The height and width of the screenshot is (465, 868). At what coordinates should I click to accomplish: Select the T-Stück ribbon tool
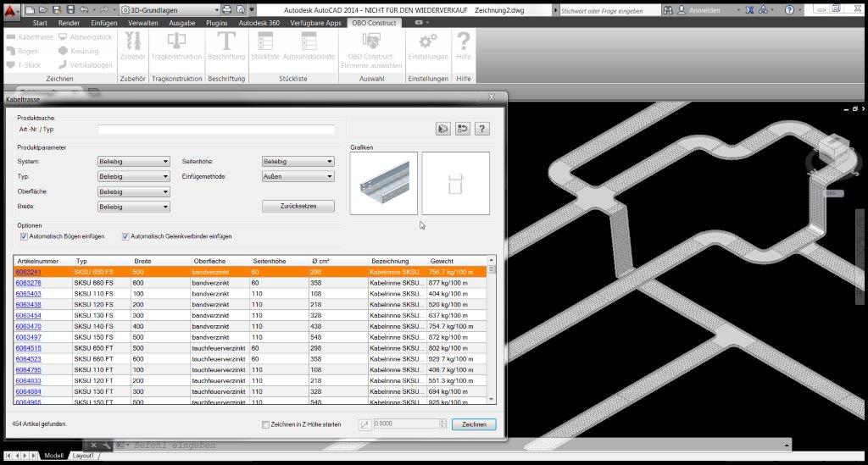click(23, 65)
